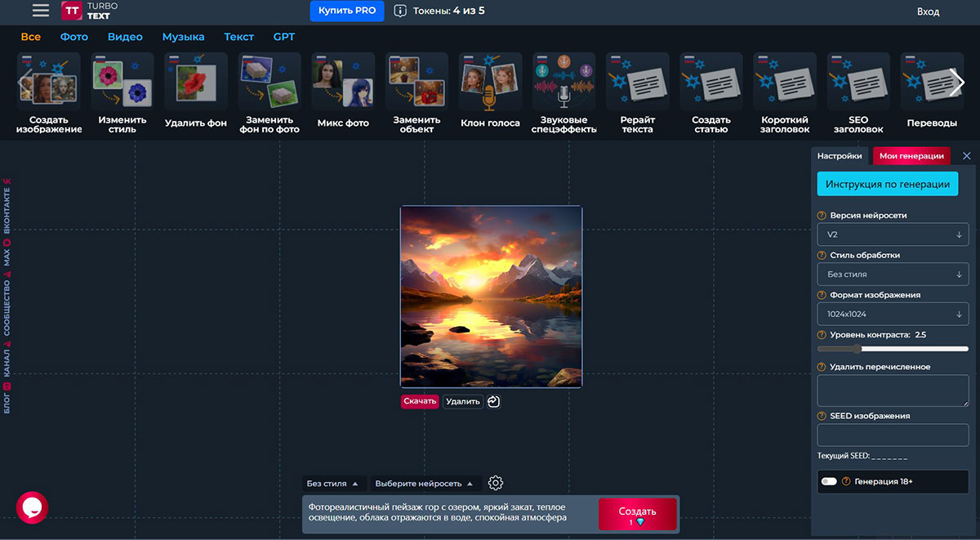Click the 'SEED изображения' input field
This screenshot has width=980, height=540.
893,435
